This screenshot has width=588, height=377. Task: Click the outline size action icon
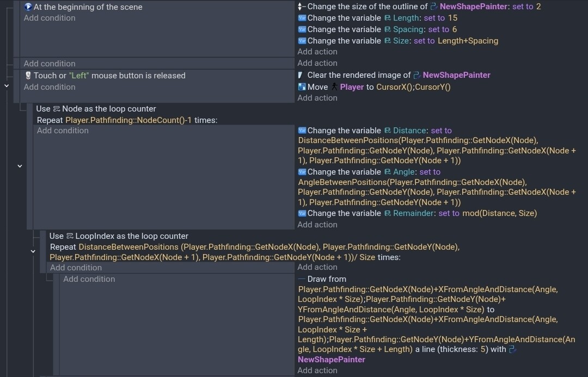[x=302, y=7]
